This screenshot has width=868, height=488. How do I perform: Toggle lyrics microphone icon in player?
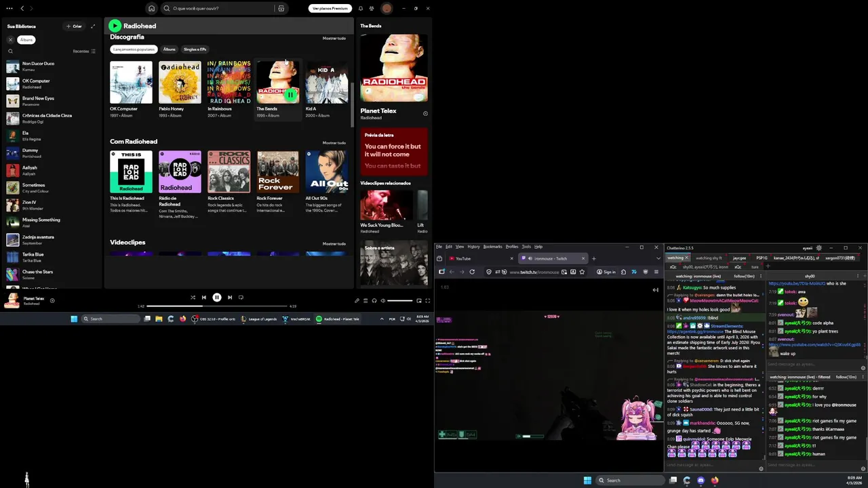(x=357, y=300)
